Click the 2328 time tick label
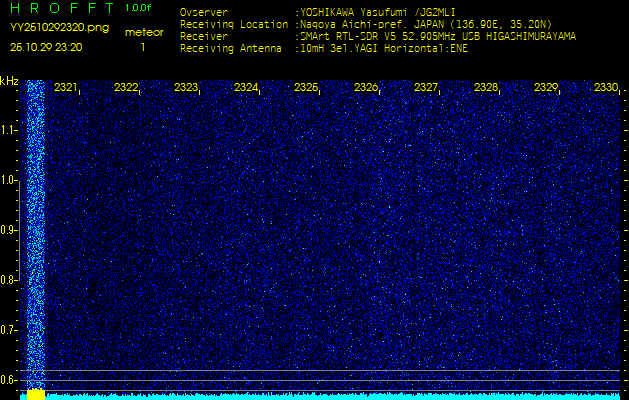 pos(486,88)
